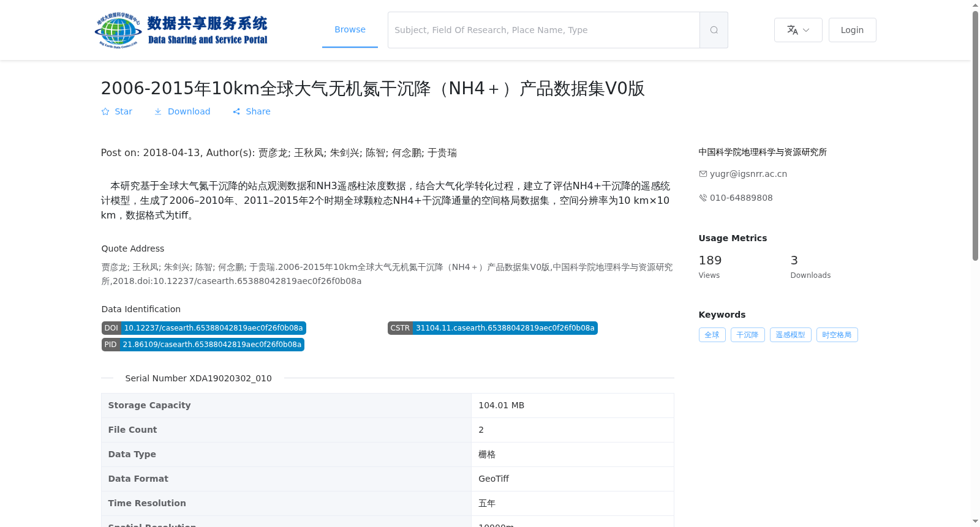This screenshot has height=527, width=980.
Task: Click the CSTR identifier badge
Action: click(x=492, y=328)
